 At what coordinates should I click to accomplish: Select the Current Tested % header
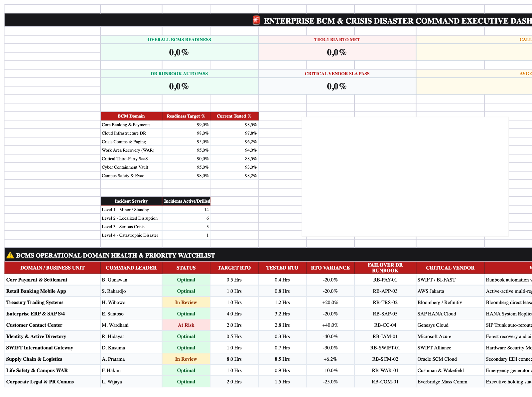[x=234, y=116]
